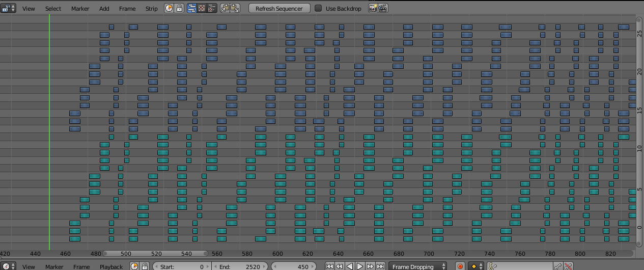Open the Select menu

(53, 9)
